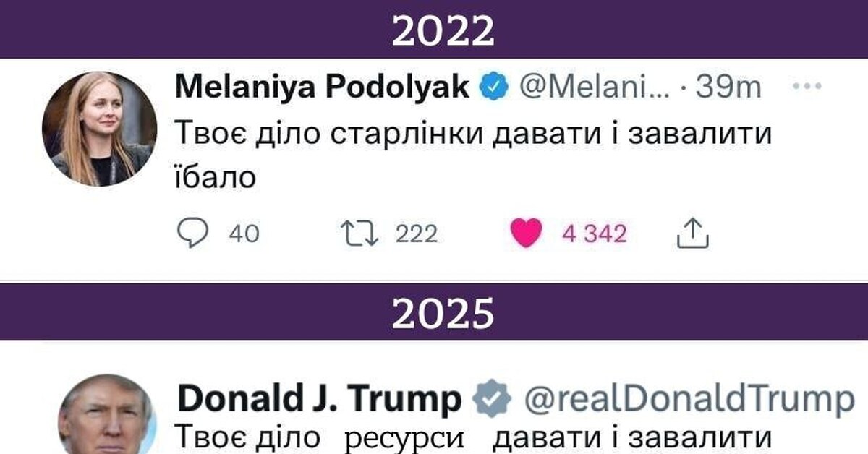Open the three-dot more options menu

coord(807,87)
